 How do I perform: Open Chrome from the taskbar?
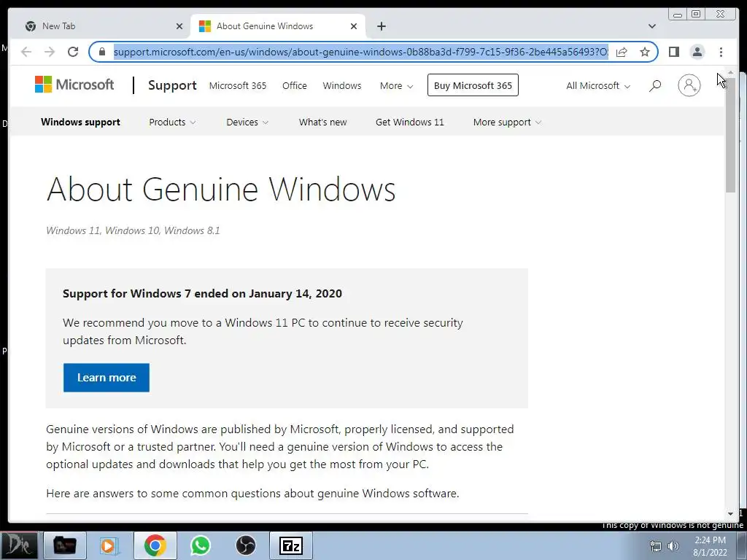155,545
